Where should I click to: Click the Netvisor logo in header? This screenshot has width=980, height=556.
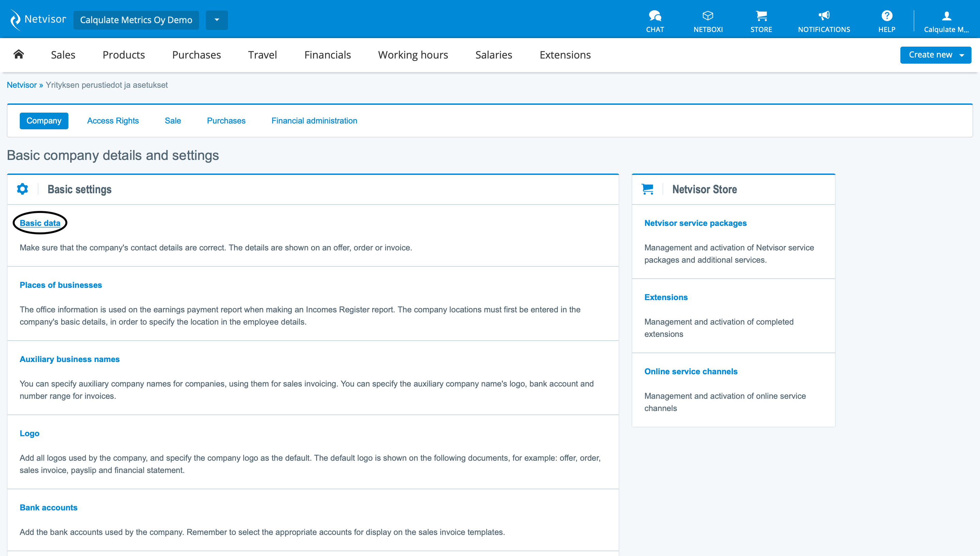click(37, 19)
